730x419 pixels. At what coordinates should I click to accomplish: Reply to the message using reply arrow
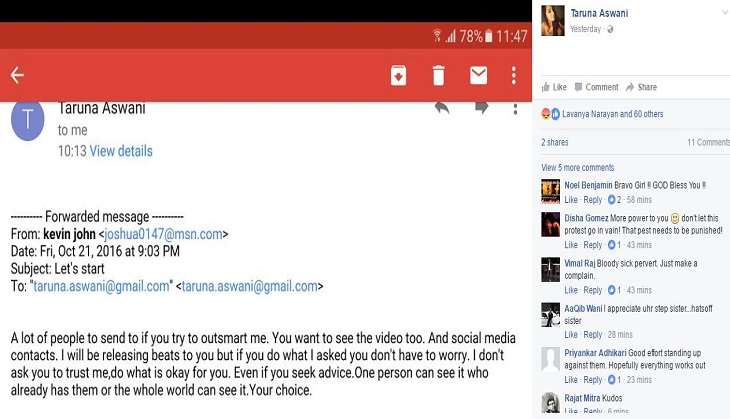click(x=442, y=108)
